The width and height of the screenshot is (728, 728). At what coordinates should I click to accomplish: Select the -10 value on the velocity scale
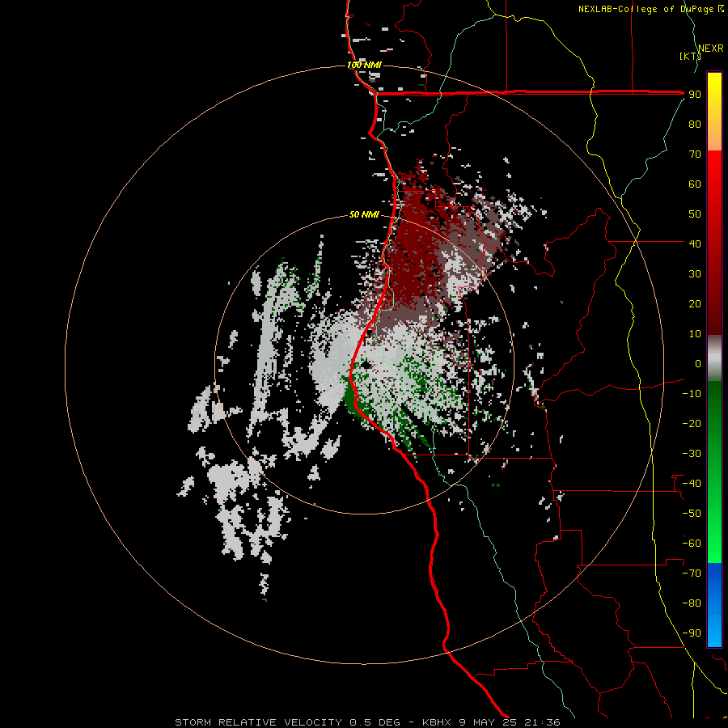[x=692, y=394]
